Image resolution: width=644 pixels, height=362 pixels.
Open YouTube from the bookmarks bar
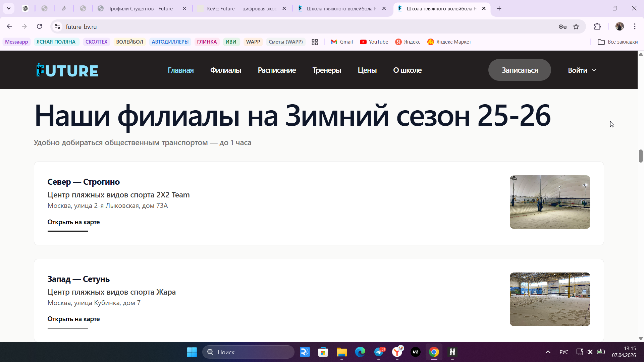point(374,42)
